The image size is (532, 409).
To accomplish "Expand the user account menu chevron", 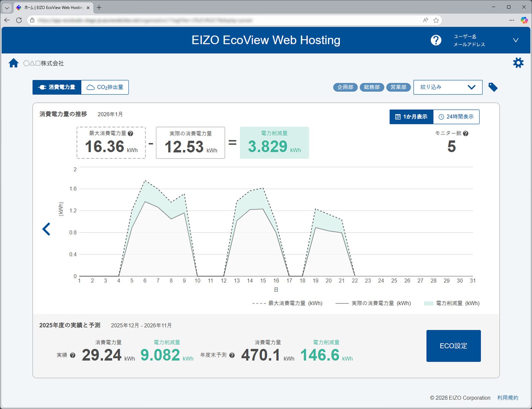I will (515, 40).
